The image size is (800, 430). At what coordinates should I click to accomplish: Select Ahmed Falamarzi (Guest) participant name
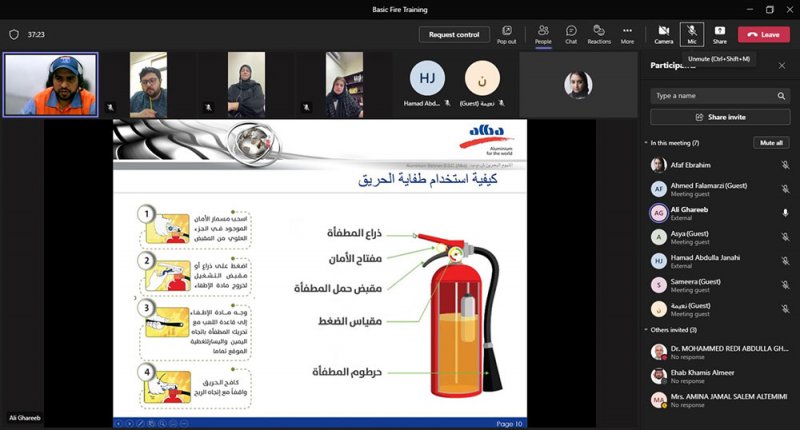[709, 186]
